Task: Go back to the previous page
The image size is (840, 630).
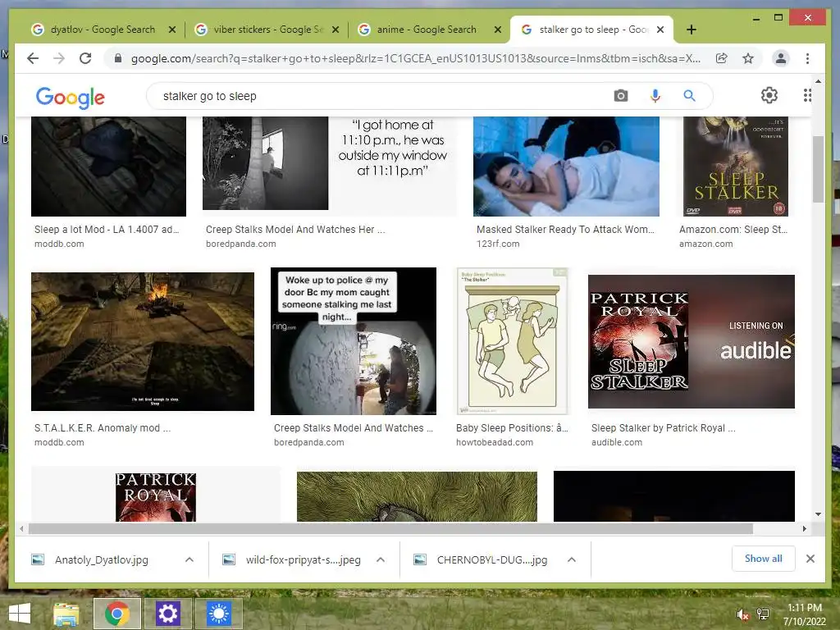Action: [x=33, y=58]
